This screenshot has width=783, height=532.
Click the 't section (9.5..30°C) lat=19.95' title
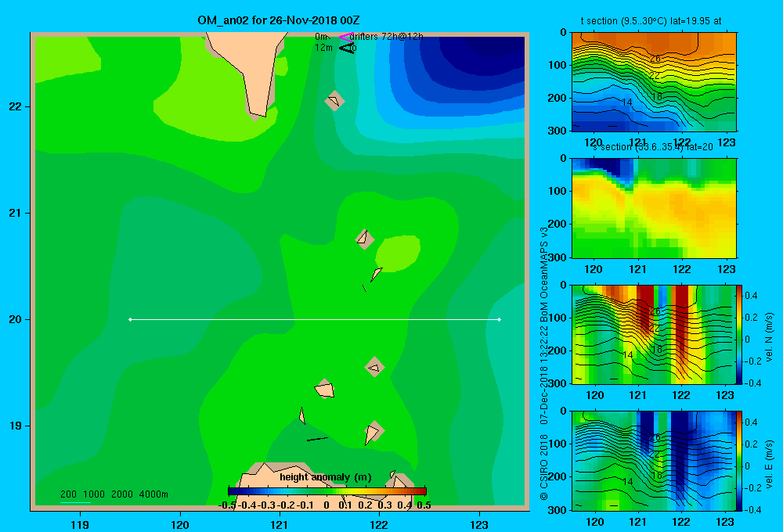[651, 21]
